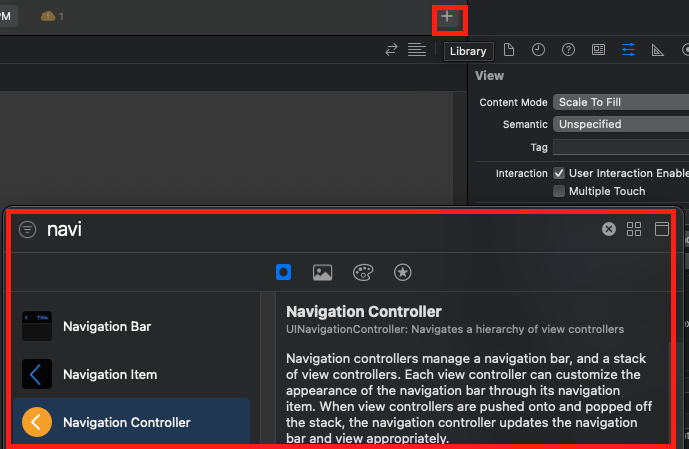Uncheck User Interaction Enabled checkbox

point(558,173)
